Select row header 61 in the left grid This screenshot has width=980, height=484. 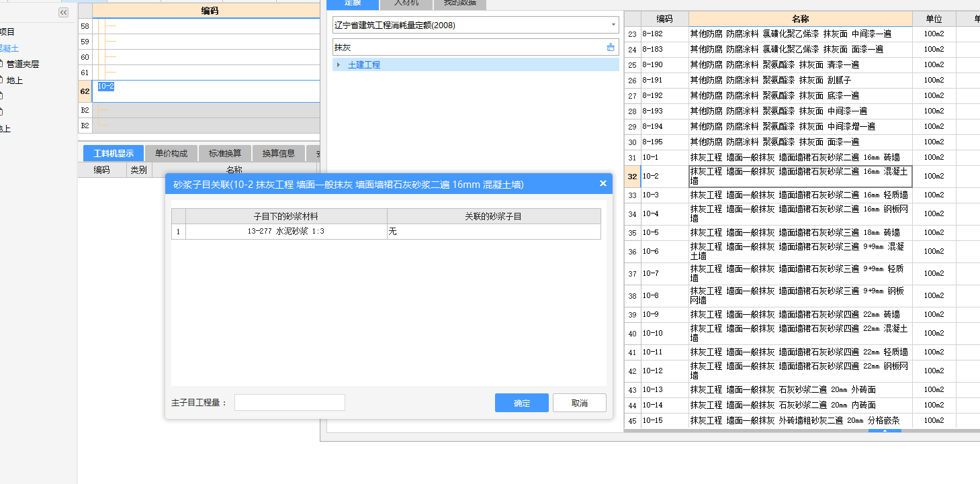coord(85,72)
